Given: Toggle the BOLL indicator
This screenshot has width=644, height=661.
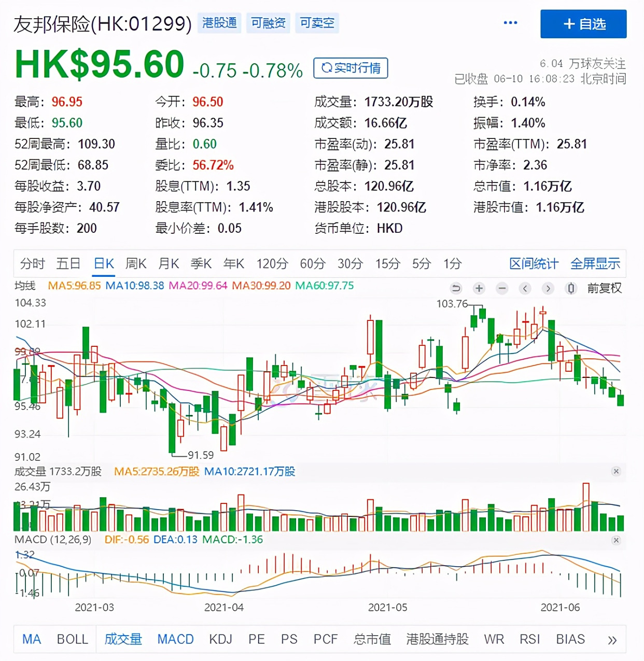Looking at the screenshot, I should [x=73, y=639].
